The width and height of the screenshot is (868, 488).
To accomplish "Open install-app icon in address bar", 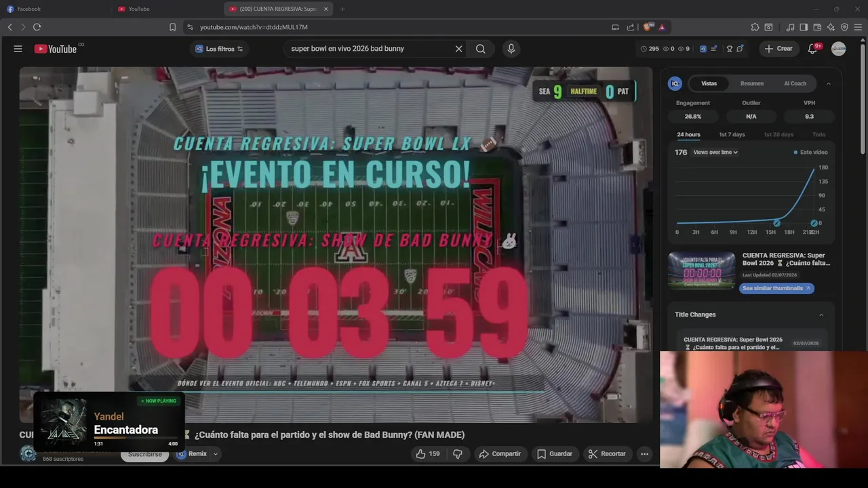I will click(x=615, y=27).
